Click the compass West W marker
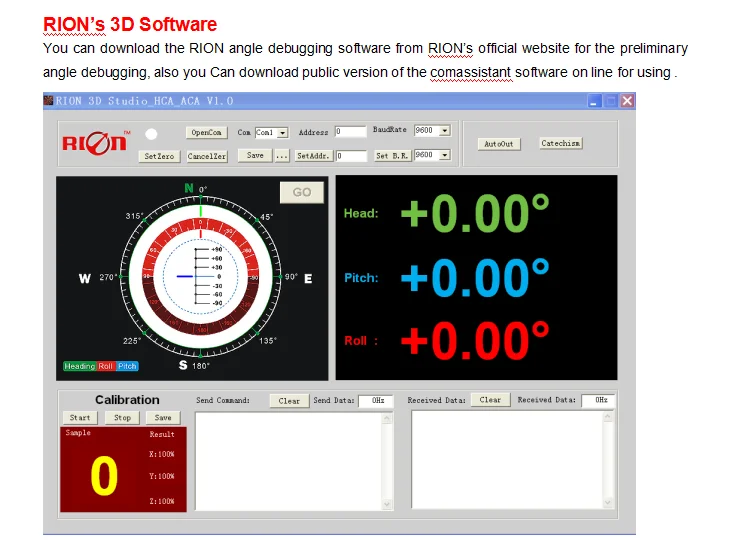The image size is (732, 545). point(84,279)
